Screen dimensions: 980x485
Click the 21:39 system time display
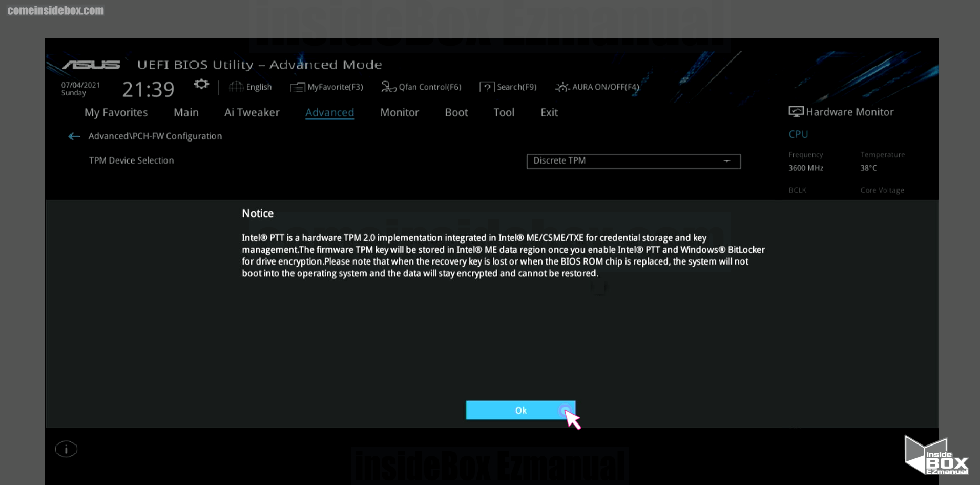tap(148, 90)
